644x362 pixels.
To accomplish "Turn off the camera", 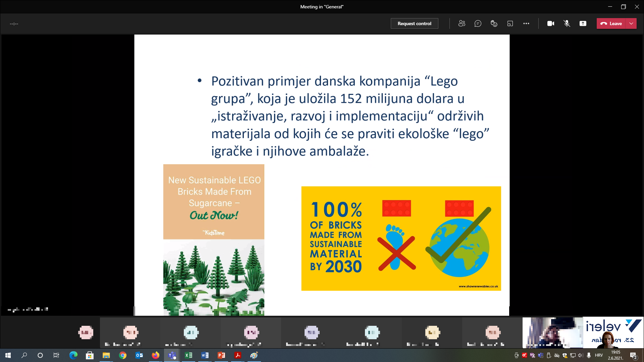I will click(x=551, y=23).
